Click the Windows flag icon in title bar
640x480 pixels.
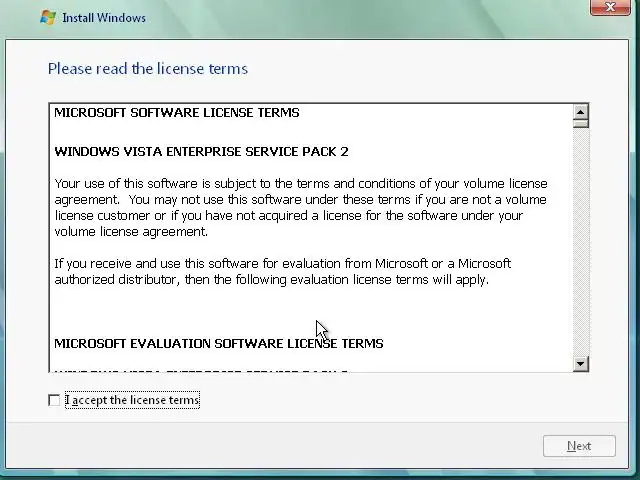pos(48,18)
